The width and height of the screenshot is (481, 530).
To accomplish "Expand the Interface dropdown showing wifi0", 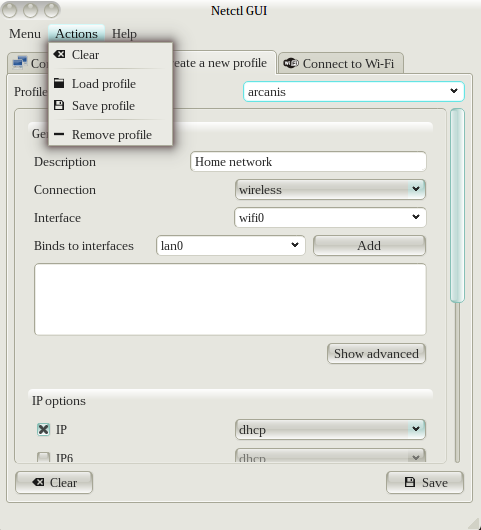I will [x=330, y=218].
